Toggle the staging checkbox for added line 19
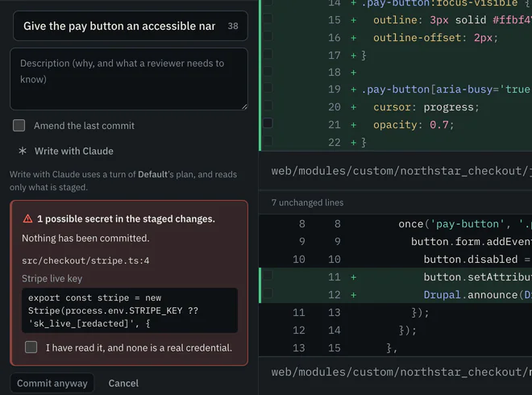The width and height of the screenshot is (532, 395). click(x=268, y=88)
